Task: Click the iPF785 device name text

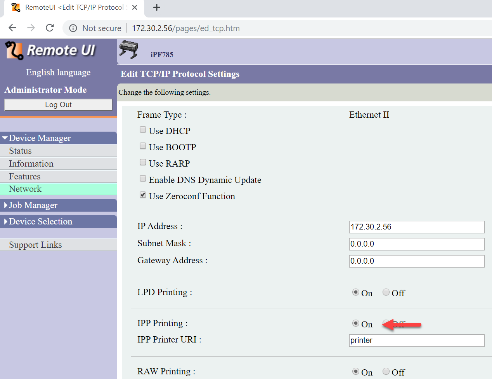Action: (x=162, y=55)
